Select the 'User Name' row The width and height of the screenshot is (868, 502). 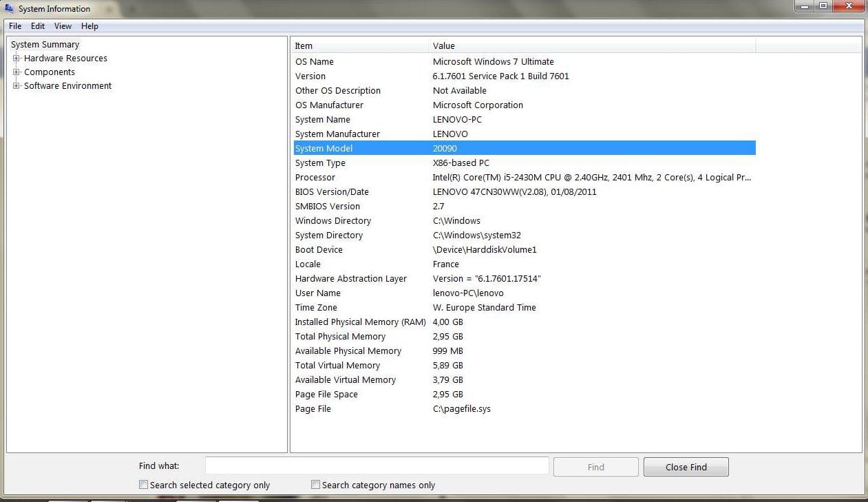click(x=525, y=293)
